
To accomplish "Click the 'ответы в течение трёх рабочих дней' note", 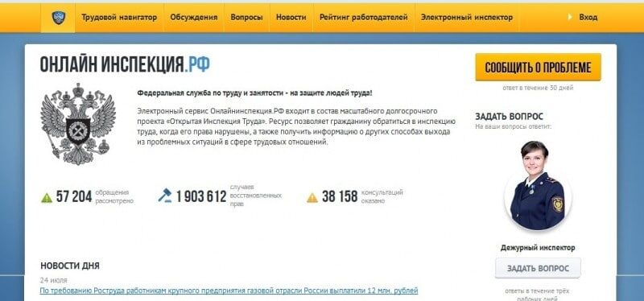I will 538,295.
